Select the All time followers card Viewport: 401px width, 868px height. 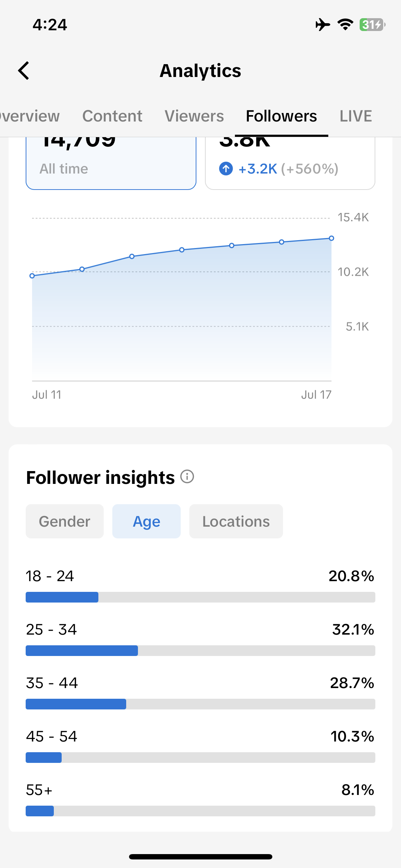click(x=111, y=164)
